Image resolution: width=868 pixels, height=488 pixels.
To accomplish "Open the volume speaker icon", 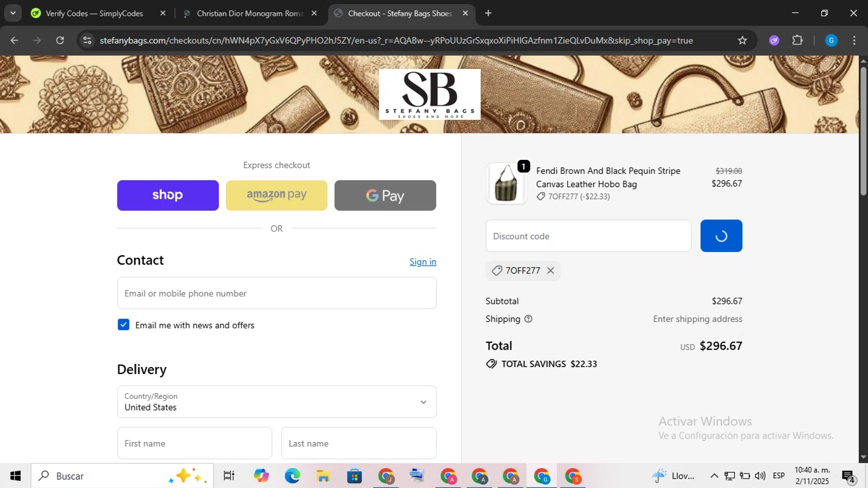I will pyautogui.click(x=760, y=476).
